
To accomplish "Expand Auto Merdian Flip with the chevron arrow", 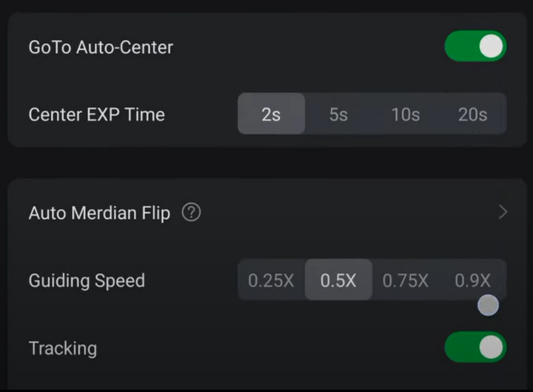I will [x=503, y=212].
